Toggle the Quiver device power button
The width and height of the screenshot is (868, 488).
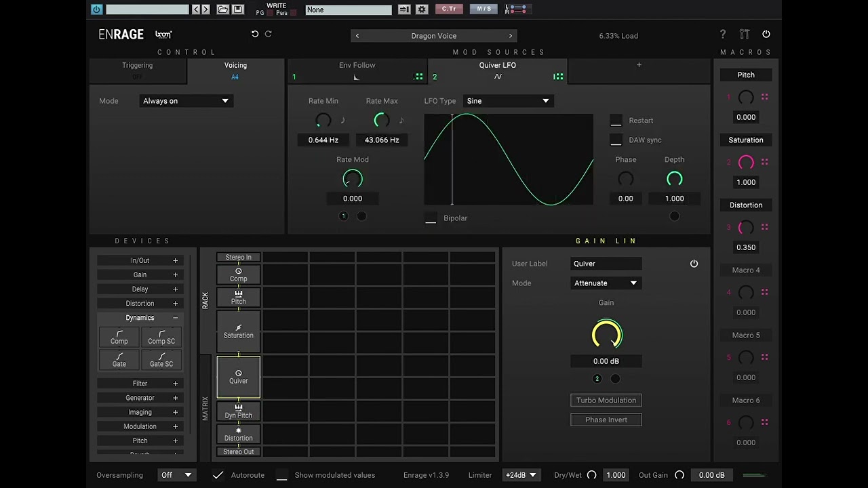[694, 264]
